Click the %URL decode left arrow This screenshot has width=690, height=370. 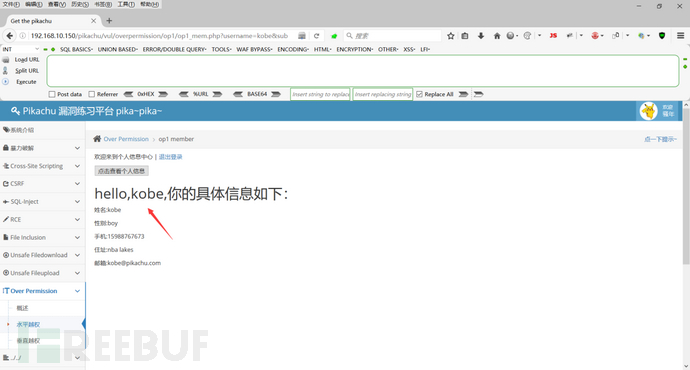[184, 94]
